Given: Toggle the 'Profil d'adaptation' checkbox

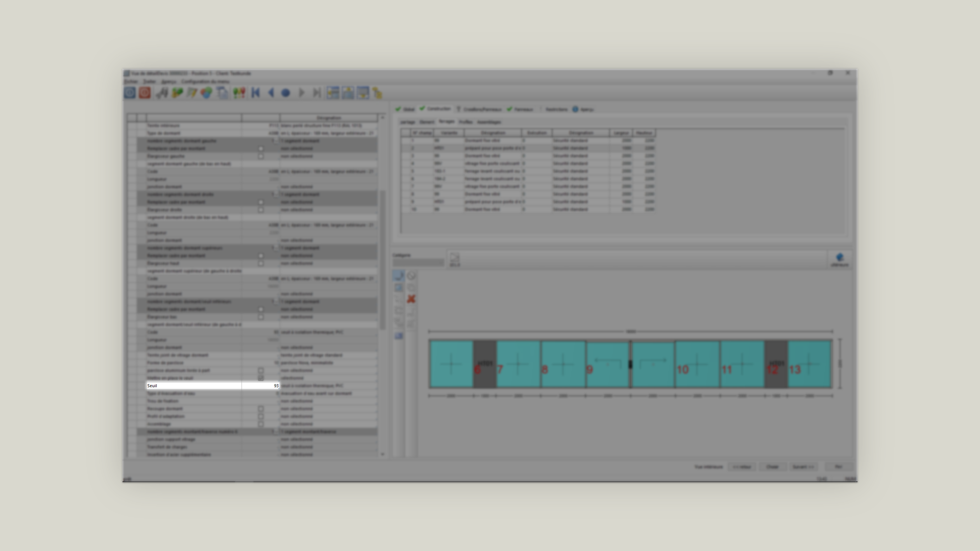Looking at the screenshot, I should (261, 416).
